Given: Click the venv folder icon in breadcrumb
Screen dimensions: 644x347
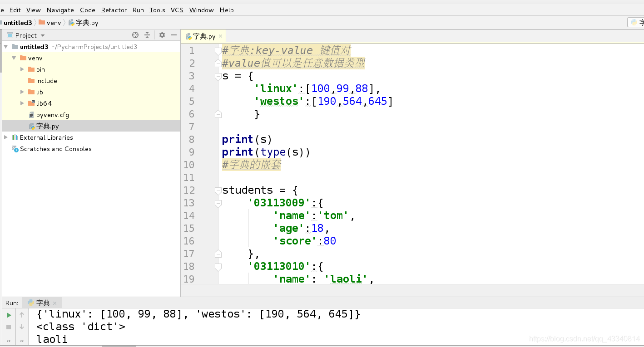Looking at the screenshot, I should [42, 22].
